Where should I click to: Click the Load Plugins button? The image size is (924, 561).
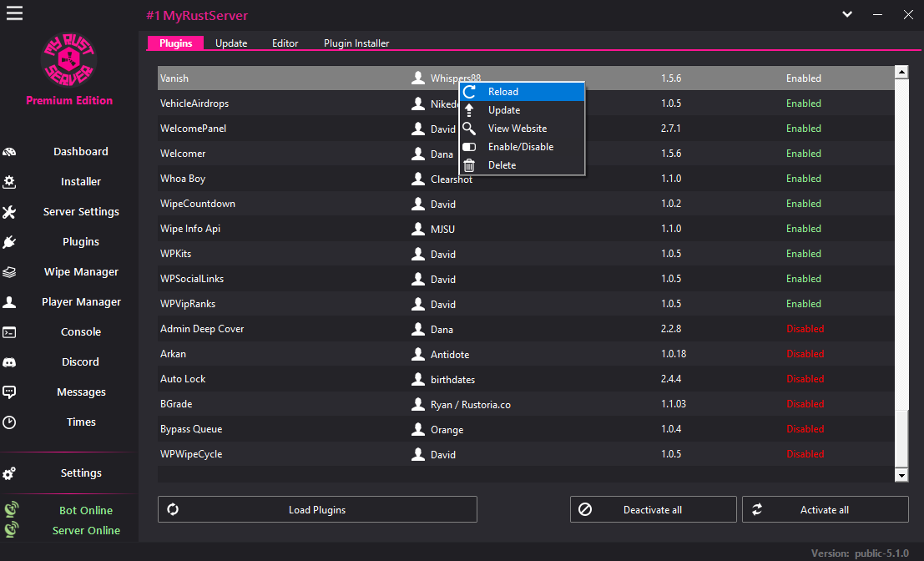[x=318, y=509]
